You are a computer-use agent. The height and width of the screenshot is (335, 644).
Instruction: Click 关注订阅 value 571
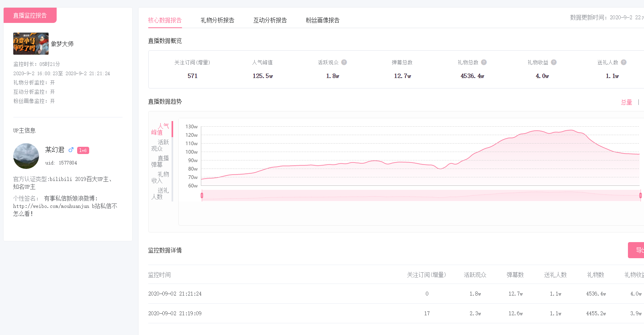pos(192,76)
